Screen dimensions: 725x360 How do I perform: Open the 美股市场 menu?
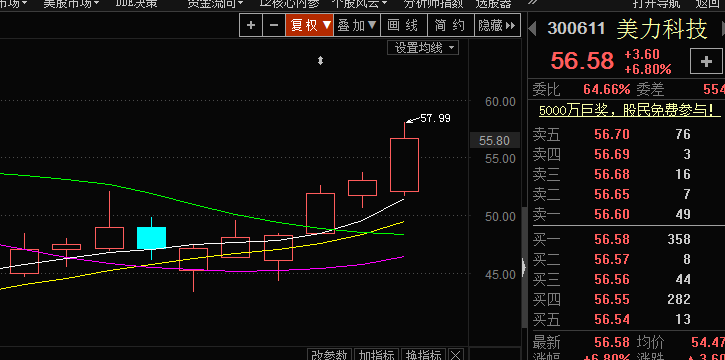pyautogui.click(x=71, y=4)
